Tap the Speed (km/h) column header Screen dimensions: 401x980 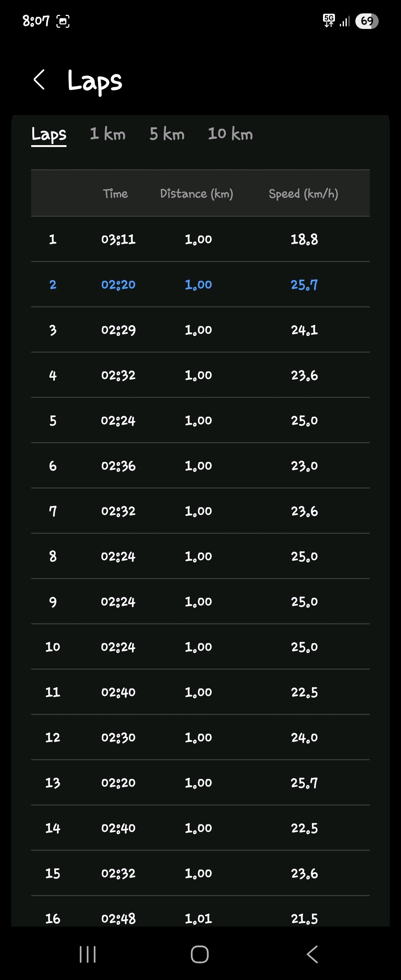(x=303, y=194)
